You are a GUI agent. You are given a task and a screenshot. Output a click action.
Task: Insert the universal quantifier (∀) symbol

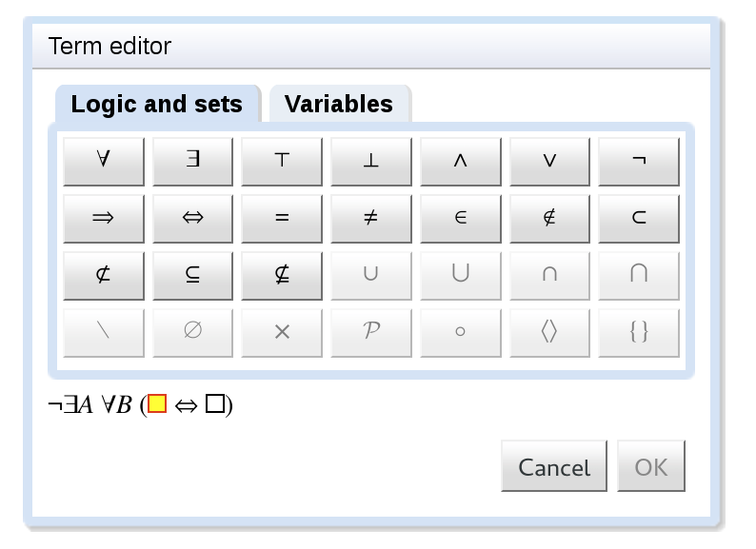[x=104, y=161]
